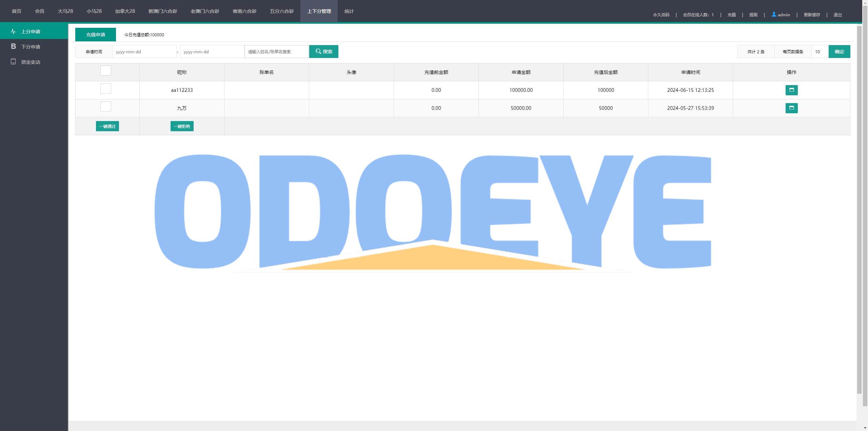This screenshot has height=431, width=868.
Task: Click the action icon for row aa112233
Action: pos(791,90)
